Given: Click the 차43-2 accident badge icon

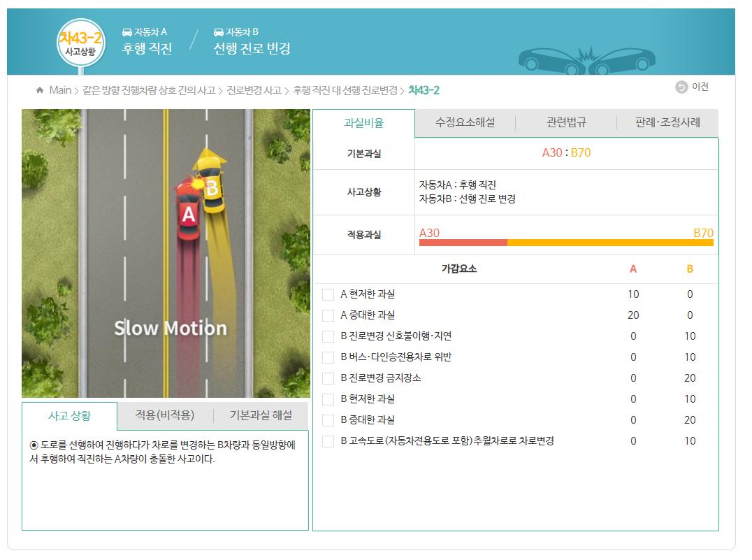Looking at the screenshot, I should (80, 42).
